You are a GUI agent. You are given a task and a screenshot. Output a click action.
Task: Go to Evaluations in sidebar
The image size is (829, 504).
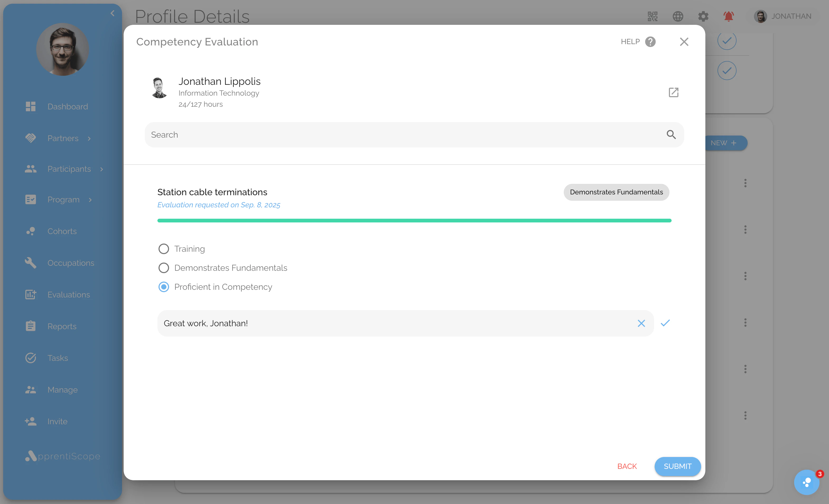tap(68, 294)
